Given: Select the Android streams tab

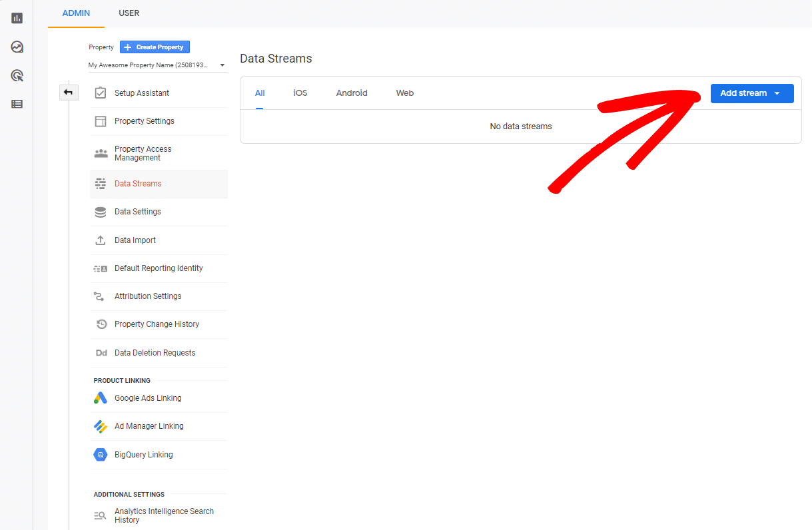Looking at the screenshot, I should click(352, 93).
